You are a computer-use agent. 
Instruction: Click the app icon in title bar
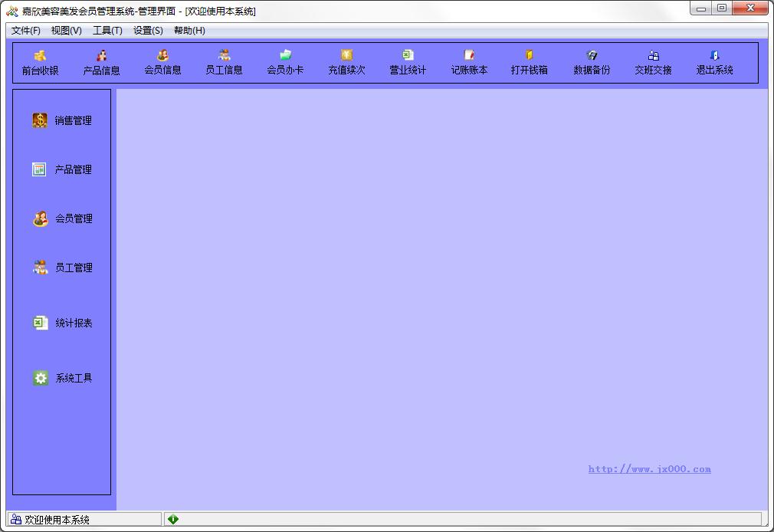point(11,11)
